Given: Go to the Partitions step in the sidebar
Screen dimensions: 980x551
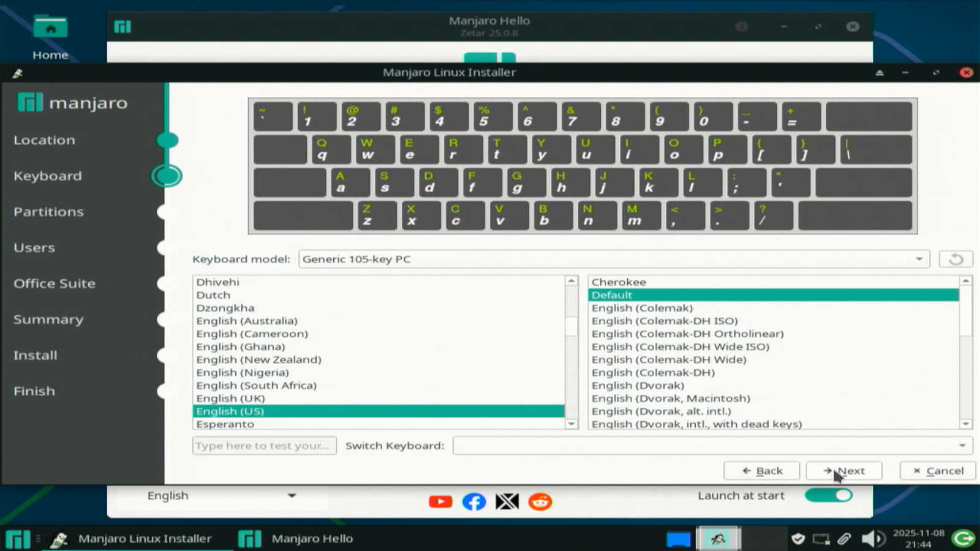Looking at the screenshot, I should coord(48,212).
